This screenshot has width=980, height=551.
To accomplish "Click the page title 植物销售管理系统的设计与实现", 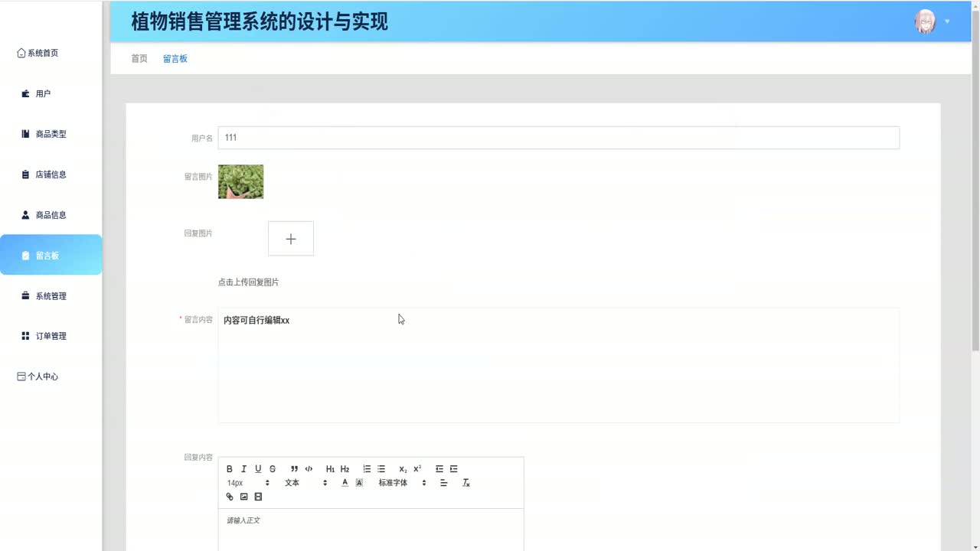I will (260, 21).
